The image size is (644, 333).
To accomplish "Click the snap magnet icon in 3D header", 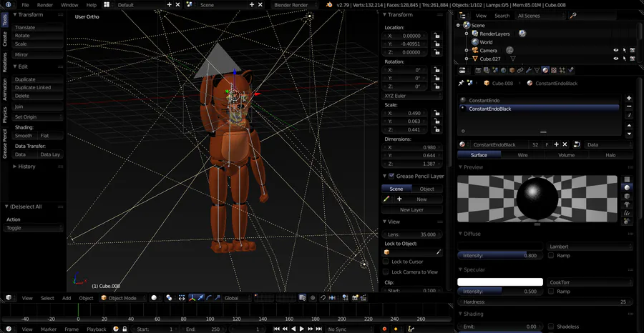I will 323,298.
